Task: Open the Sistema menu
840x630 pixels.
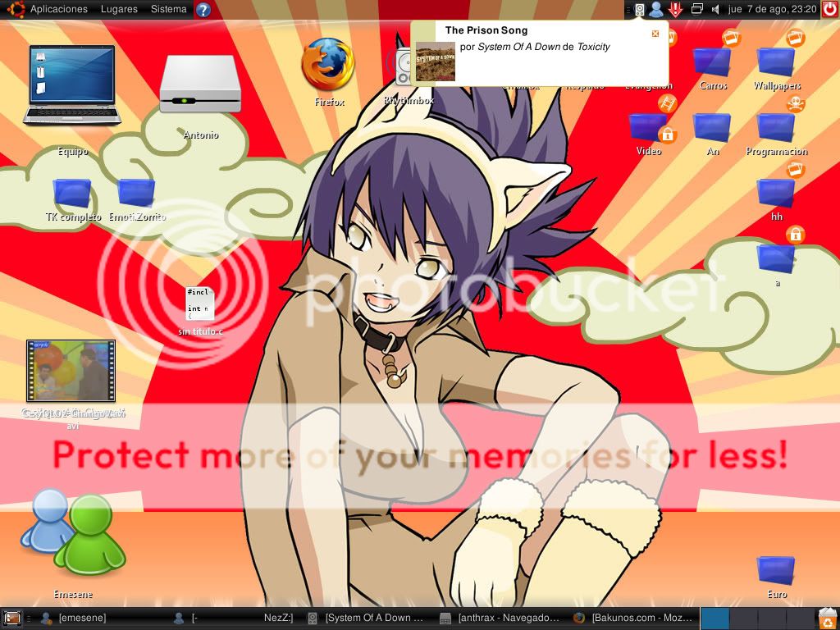Action: (x=169, y=10)
